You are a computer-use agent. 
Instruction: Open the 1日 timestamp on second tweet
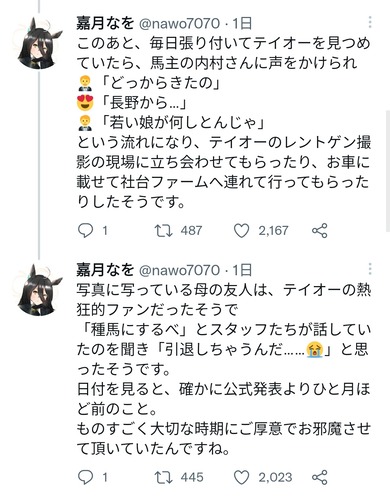[x=242, y=270]
